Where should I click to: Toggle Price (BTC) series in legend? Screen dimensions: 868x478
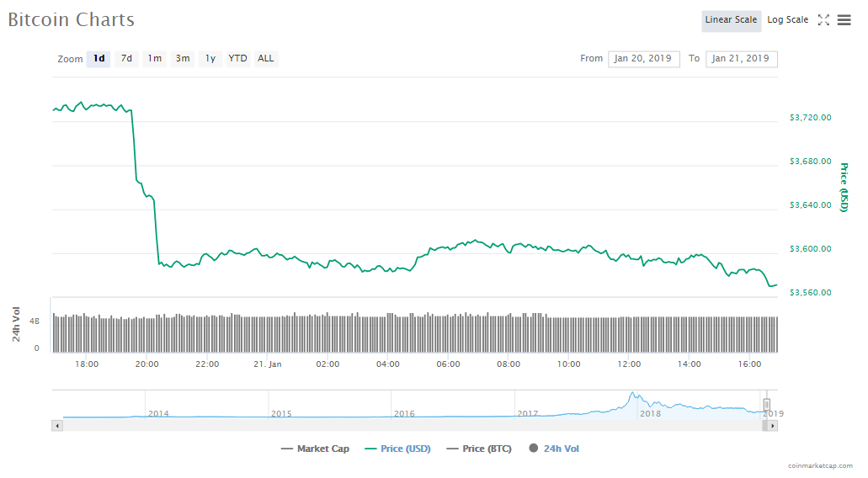(479, 449)
